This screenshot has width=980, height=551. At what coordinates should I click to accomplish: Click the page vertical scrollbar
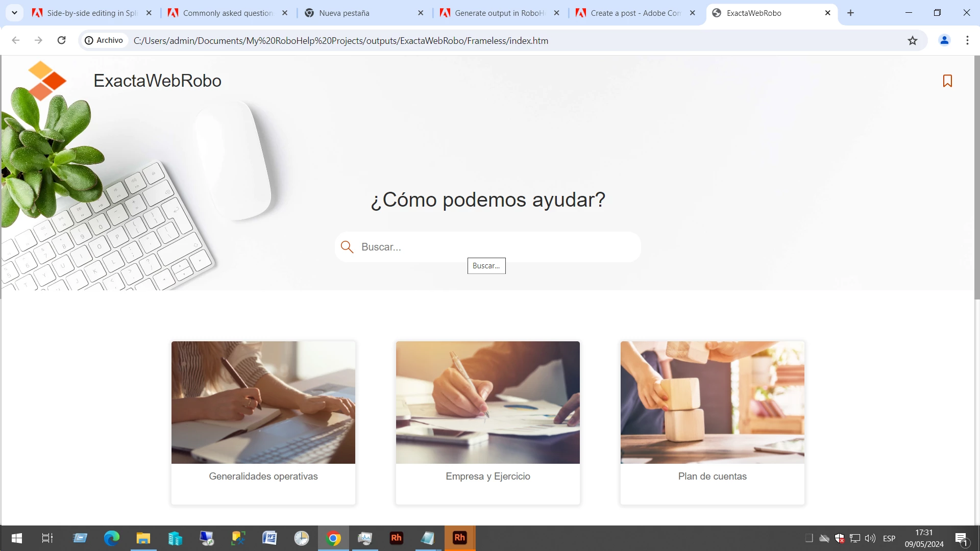pyautogui.click(x=977, y=179)
